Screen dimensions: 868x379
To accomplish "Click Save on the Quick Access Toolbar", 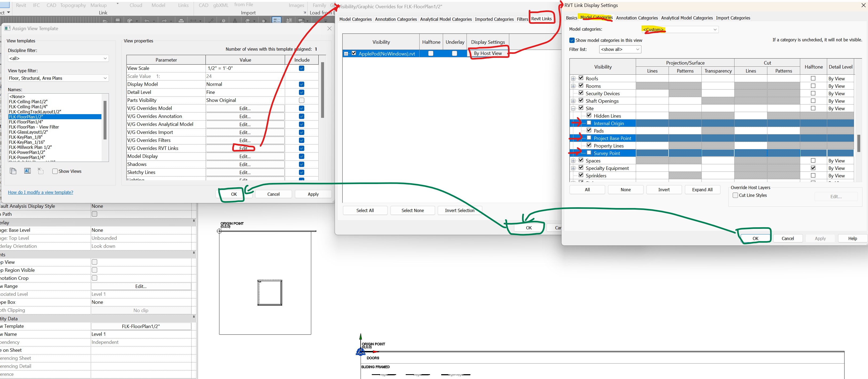I will tap(118, 20).
